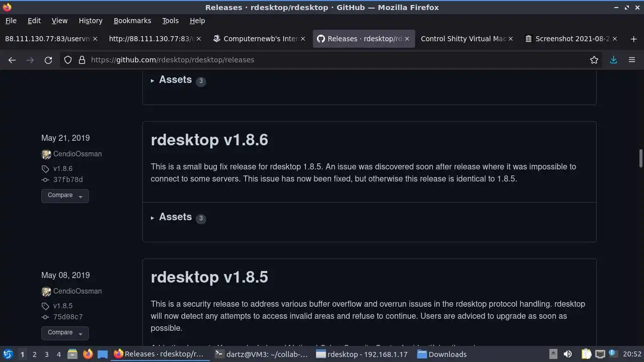Close the Releases rdesktop tab
This screenshot has height=362, width=644.
[x=407, y=39]
